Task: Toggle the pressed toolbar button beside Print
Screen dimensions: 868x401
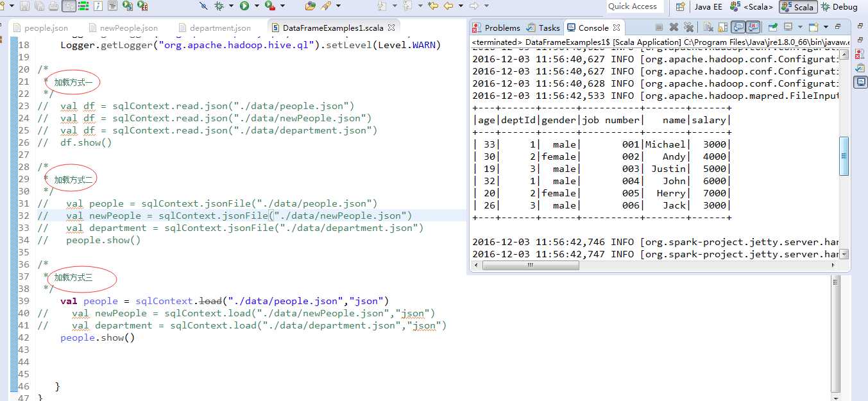Action: coord(69,6)
